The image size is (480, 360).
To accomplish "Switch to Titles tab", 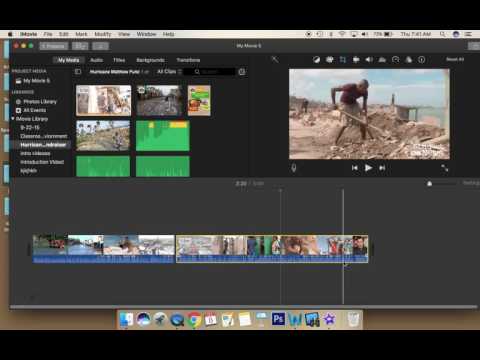I will (119, 60).
